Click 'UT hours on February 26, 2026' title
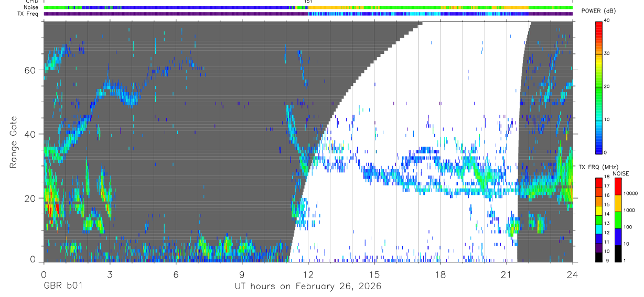The height and width of the screenshot is (297, 644). pyautogui.click(x=308, y=287)
